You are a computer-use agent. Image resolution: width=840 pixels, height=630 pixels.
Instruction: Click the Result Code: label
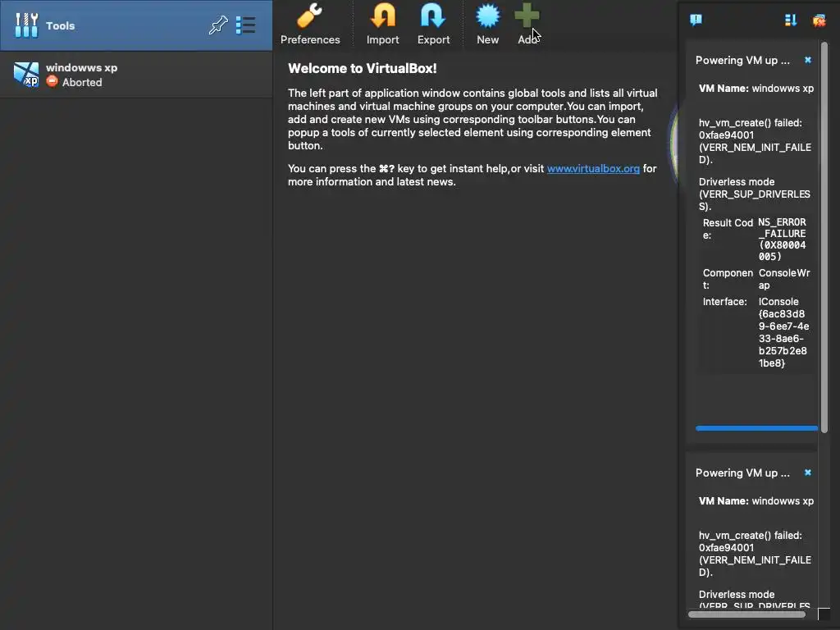(x=728, y=229)
